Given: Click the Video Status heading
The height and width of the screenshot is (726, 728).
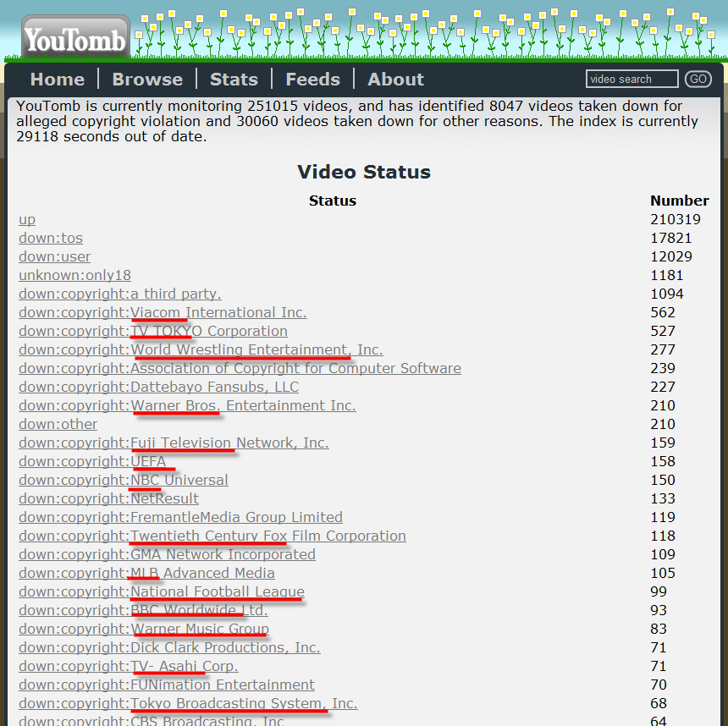Looking at the screenshot, I should click(x=364, y=172).
